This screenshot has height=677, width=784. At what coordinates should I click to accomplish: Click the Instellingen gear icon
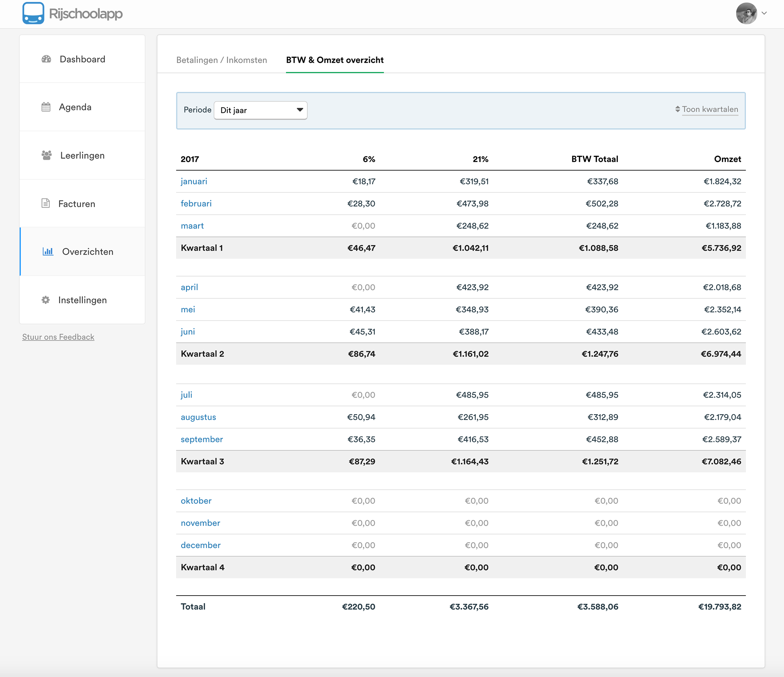(46, 300)
